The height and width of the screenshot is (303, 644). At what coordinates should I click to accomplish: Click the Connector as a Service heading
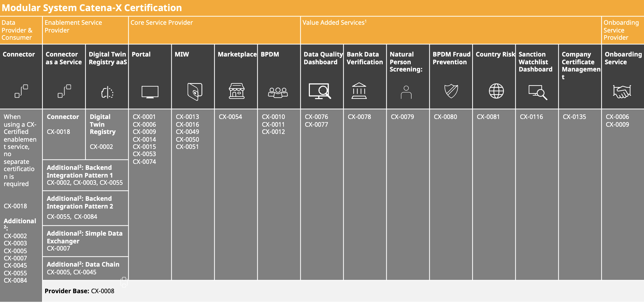pyautogui.click(x=63, y=58)
